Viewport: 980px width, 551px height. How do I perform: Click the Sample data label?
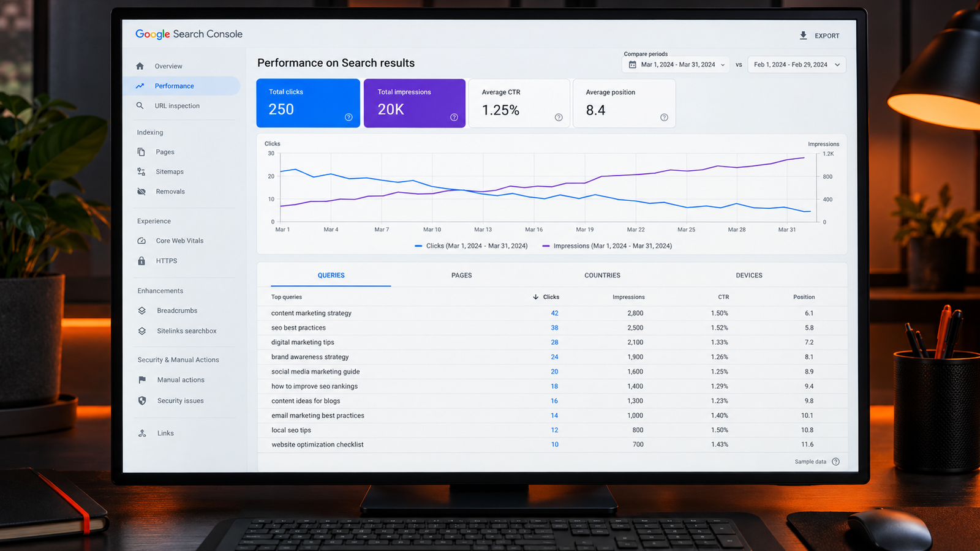pos(810,462)
